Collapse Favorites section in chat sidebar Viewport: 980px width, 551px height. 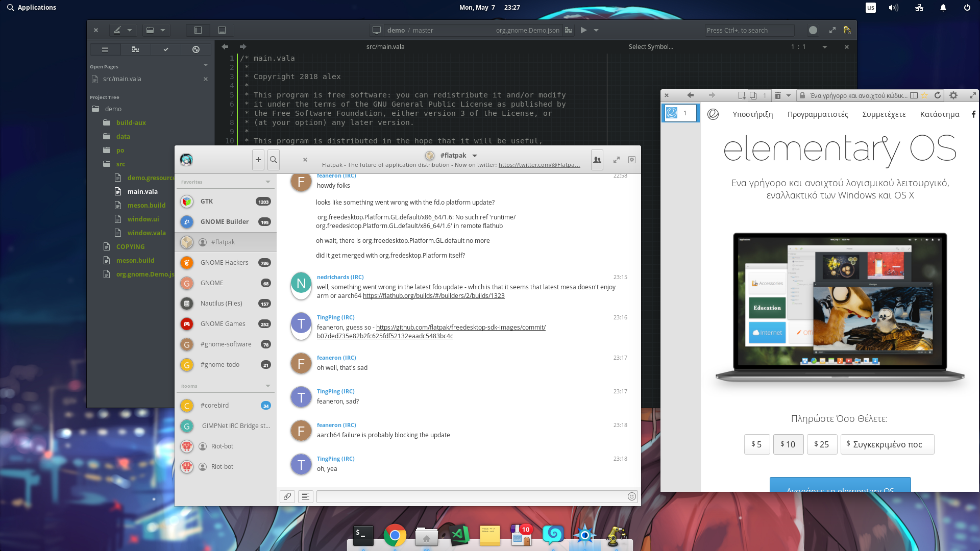(x=268, y=182)
